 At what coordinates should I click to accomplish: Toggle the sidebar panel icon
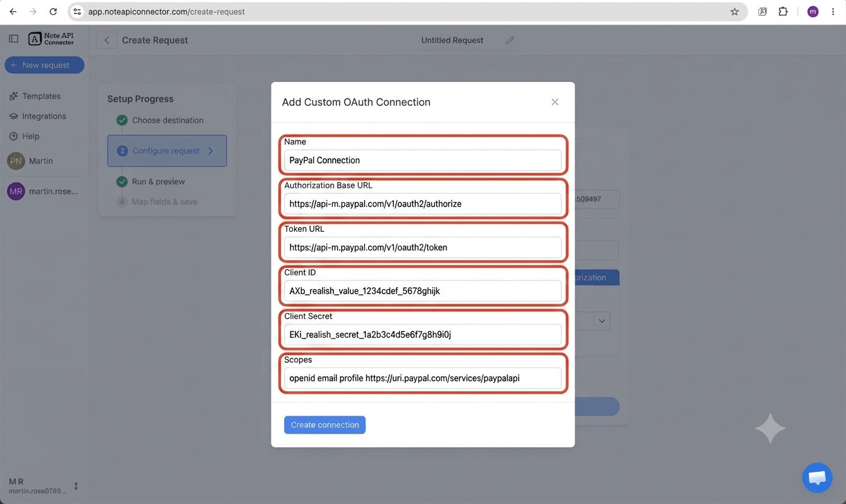[x=13, y=38]
